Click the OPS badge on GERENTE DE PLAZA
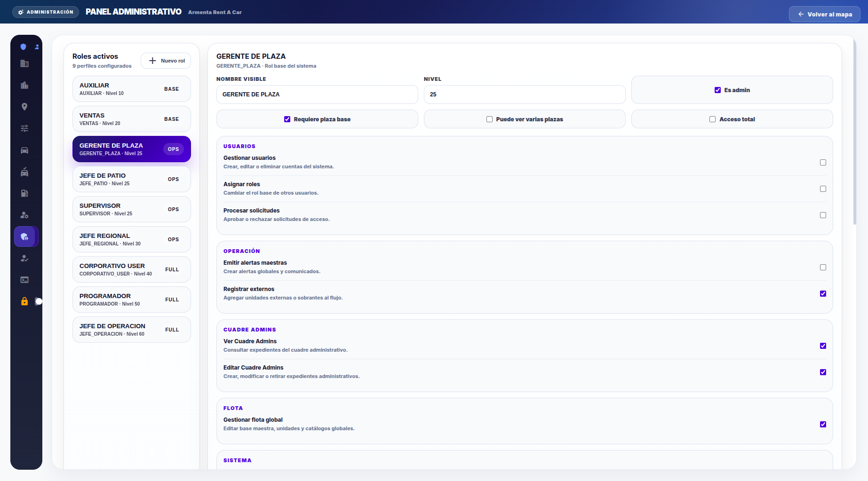The image size is (868, 481). [x=174, y=149]
